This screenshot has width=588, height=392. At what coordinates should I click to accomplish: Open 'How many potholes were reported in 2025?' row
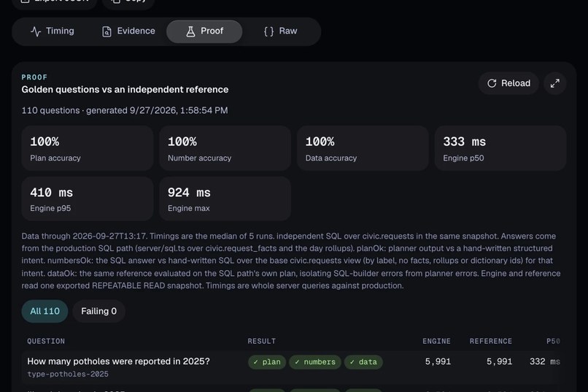[x=290, y=367]
